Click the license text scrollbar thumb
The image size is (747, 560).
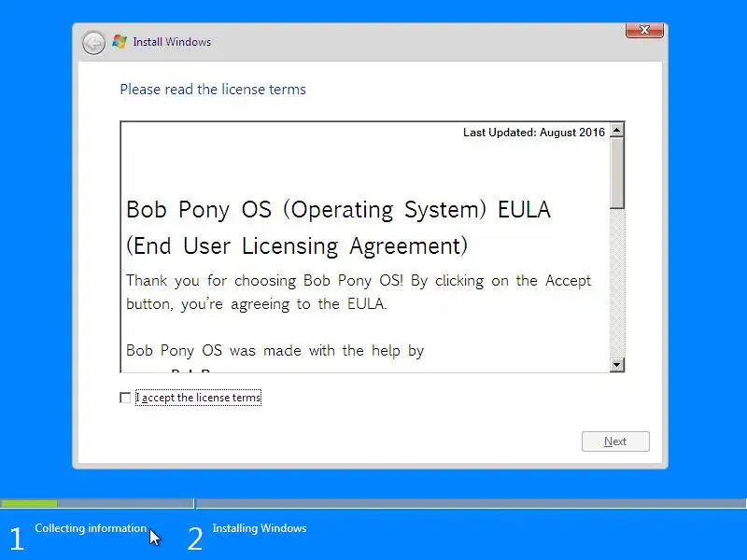pyautogui.click(x=617, y=173)
